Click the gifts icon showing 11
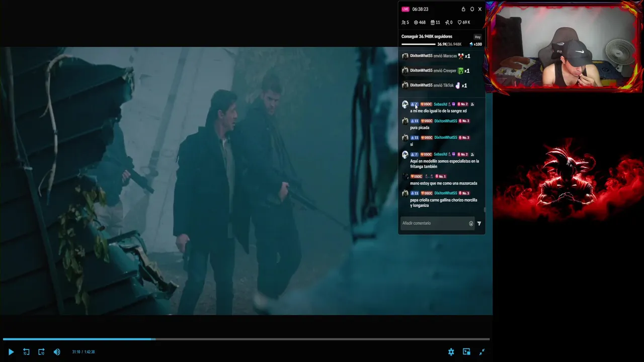644x362 pixels. click(x=433, y=23)
